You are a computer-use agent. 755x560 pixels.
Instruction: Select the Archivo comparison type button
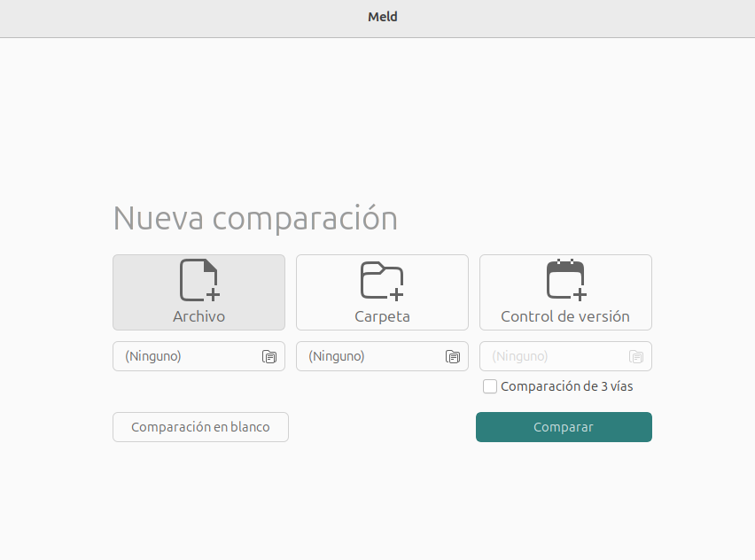198,292
